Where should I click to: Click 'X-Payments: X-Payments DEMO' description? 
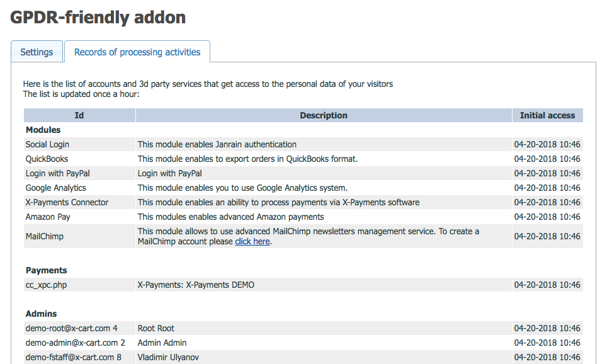[196, 285]
